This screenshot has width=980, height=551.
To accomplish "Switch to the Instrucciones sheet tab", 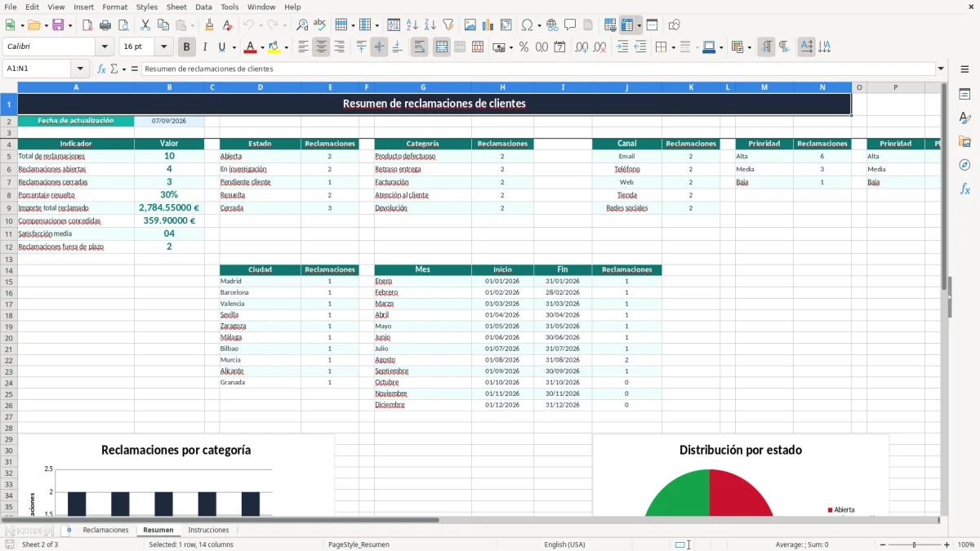I will 208,530.
